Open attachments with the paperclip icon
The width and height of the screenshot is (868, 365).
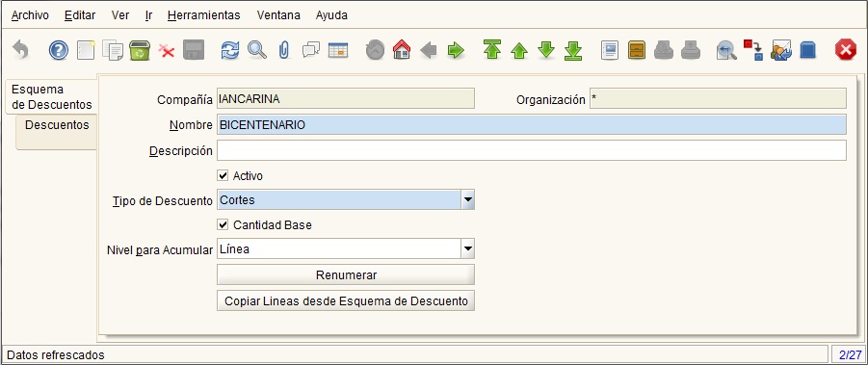(x=284, y=50)
